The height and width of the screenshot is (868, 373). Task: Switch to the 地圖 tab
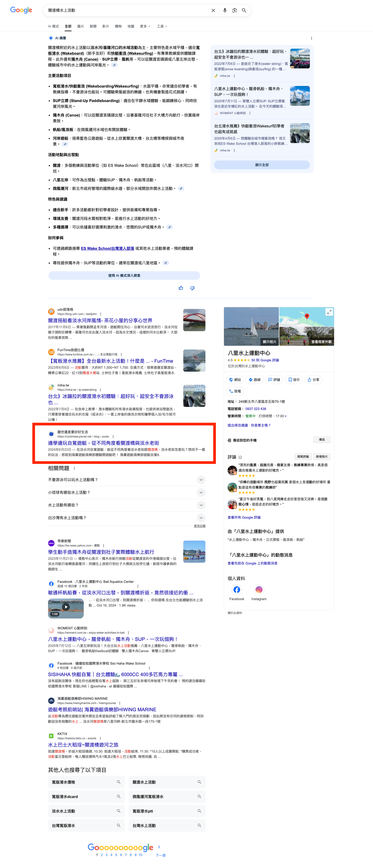tap(131, 26)
